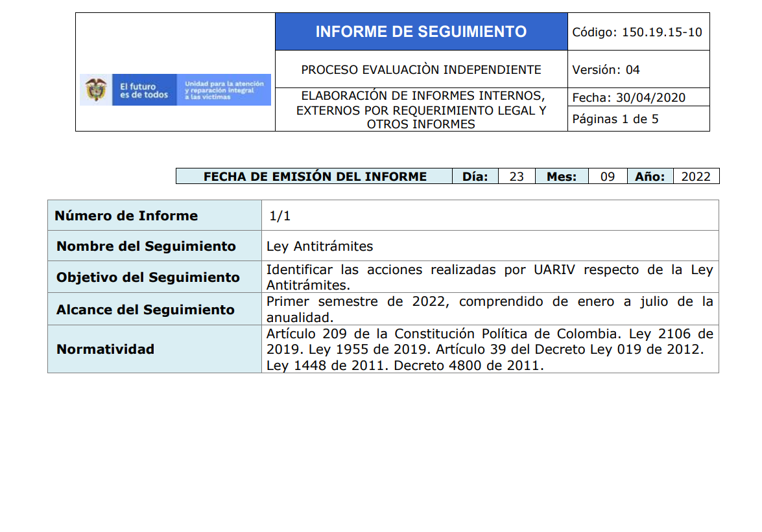The image size is (762, 532).
Task: Click the Colombian coat of arms logo
Action: [x=96, y=90]
